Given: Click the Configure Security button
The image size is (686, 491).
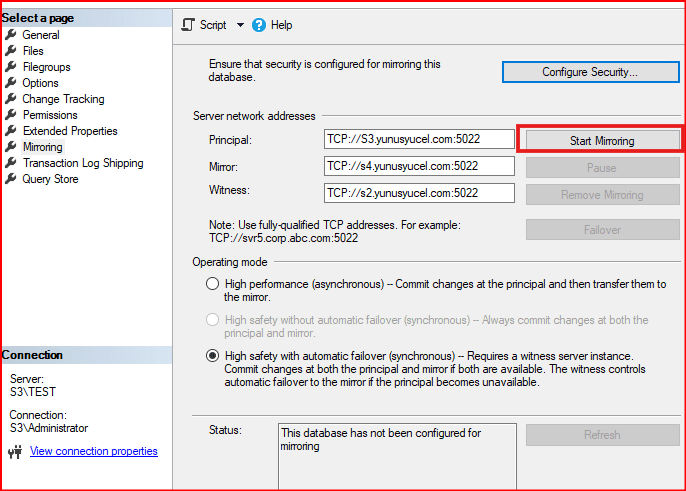Looking at the screenshot, I should (x=589, y=72).
